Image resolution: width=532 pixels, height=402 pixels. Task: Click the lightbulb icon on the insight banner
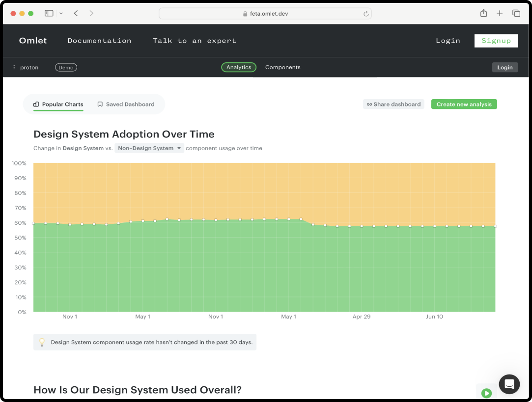click(x=42, y=342)
